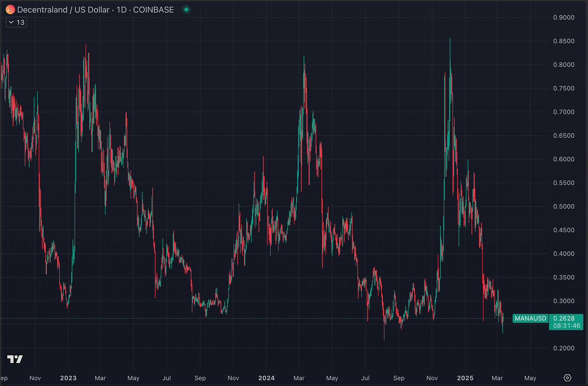Click the MANAUSD symbol label
The image size is (588, 386).
(x=530, y=319)
